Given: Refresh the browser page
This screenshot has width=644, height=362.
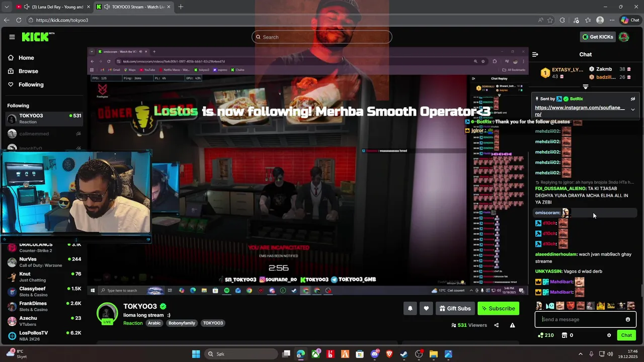Looking at the screenshot, I should (x=19, y=20).
